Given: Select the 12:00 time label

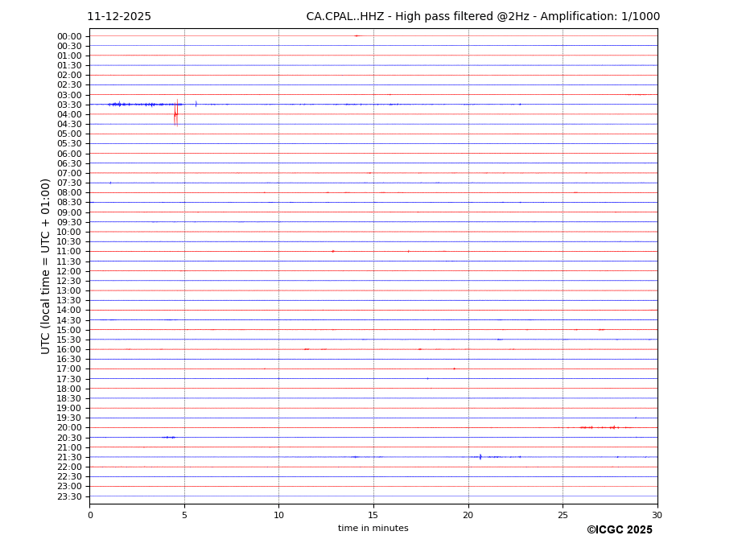Looking at the screenshot, I should pos(68,271).
